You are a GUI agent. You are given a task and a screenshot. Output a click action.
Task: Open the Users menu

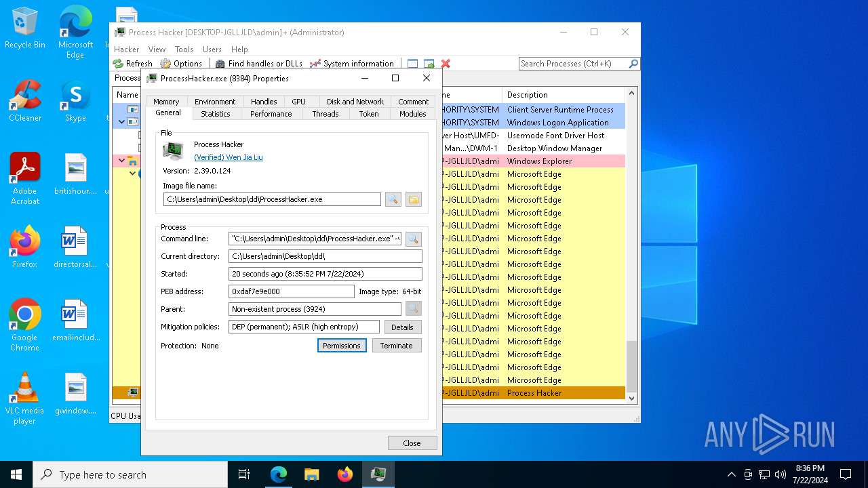pos(212,49)
